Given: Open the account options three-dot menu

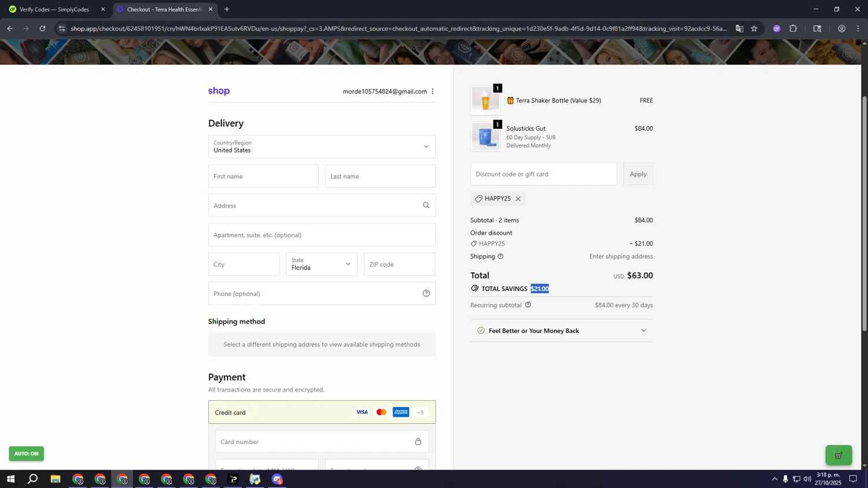Looking at the screenshot, I should 432,91.
